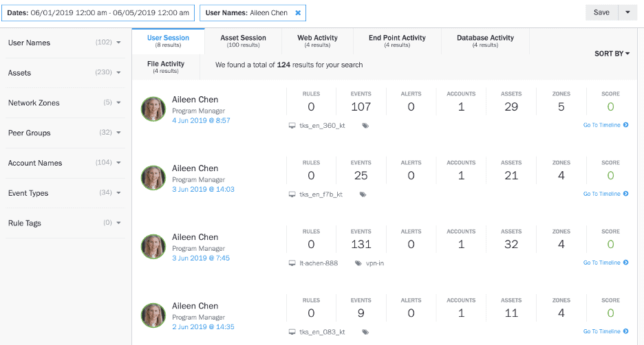644x345 pixels.
Task: Click the 32 assets count
Action: point(511,244)
